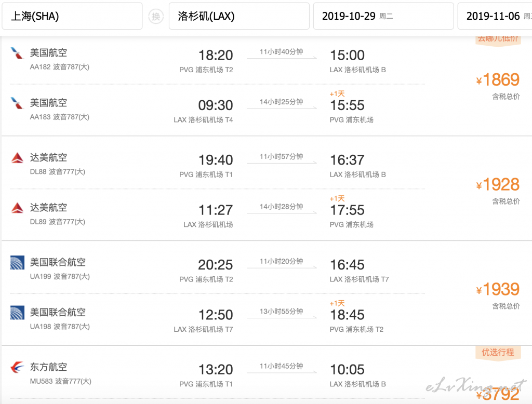
Task: Click United Airlines logo for UA199
Action: (x=17, y=263)
